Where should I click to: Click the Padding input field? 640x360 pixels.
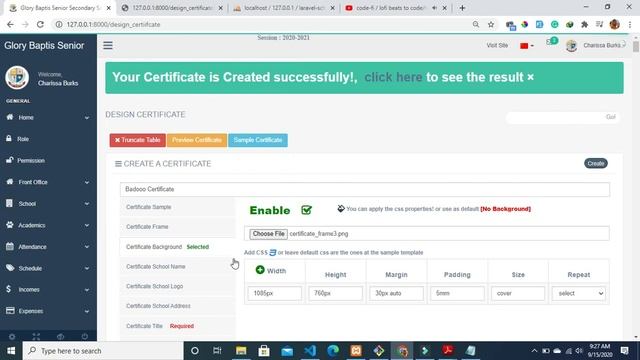point(457,293)
